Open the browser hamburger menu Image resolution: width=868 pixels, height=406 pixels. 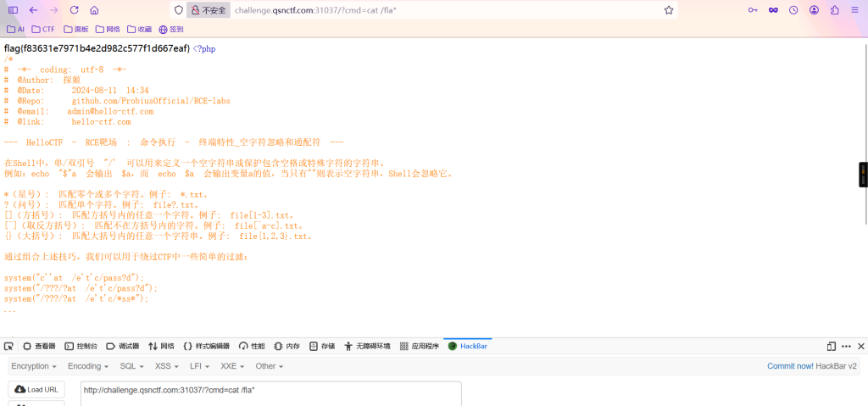tap(855, 10)
